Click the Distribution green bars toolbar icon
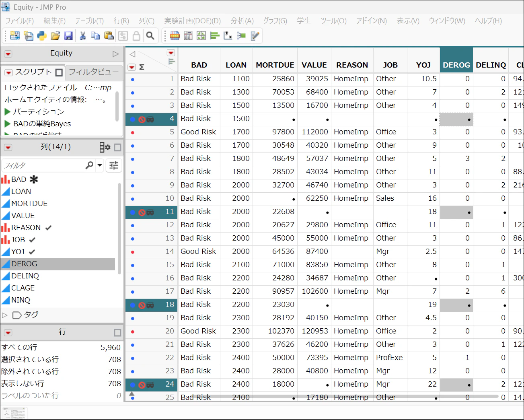 tap(215, 36)
